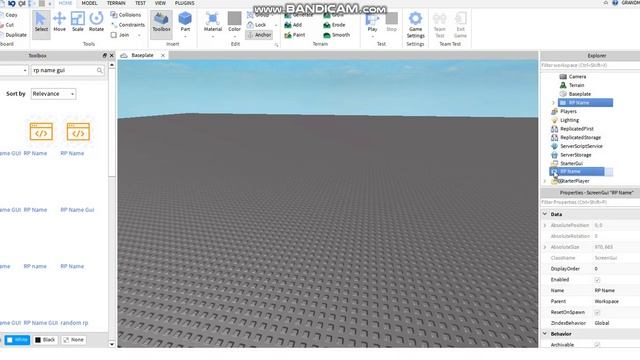The height and width of the screenshot is (360, 640).
Task: Open the Toolbox category dropdown
Action: [14, 71]
